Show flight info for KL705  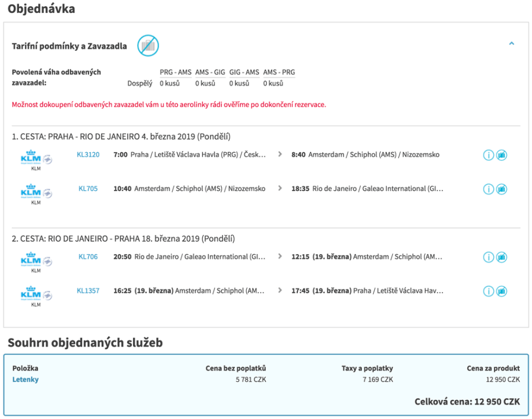click(489, 189)
